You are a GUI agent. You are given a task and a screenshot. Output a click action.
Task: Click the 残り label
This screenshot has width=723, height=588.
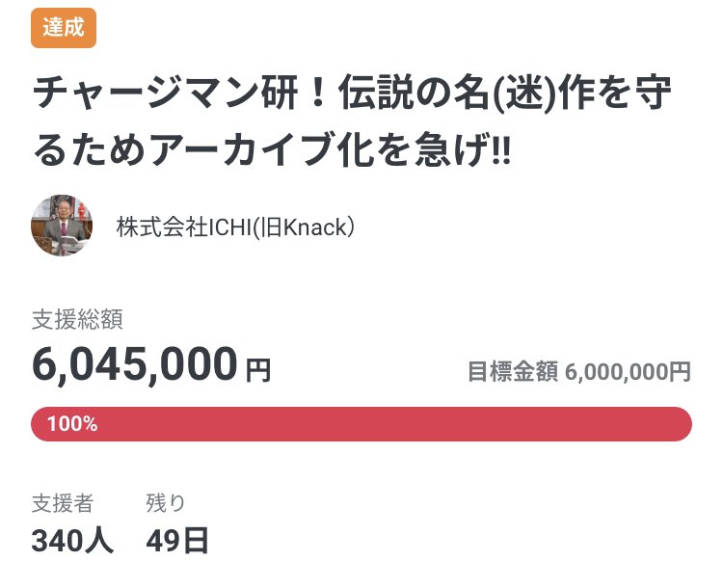[x=166, y=502]
